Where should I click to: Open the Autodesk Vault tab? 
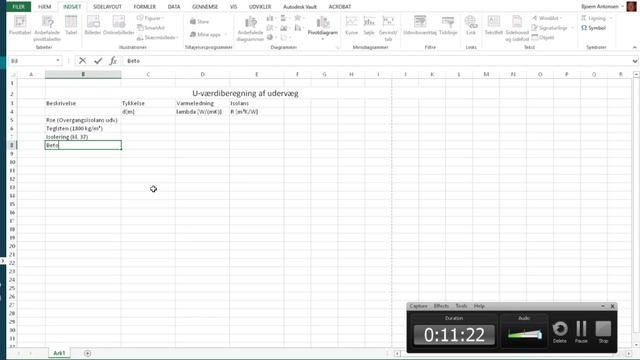pyautogui.click(x=300, y=7)
